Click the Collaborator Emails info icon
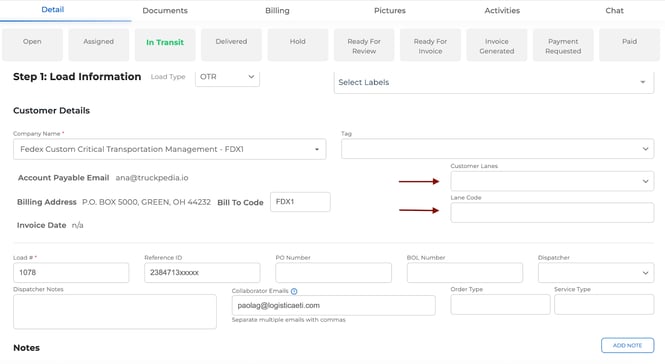The height and width of the screenshot is (364, 665). pos(294,291)
